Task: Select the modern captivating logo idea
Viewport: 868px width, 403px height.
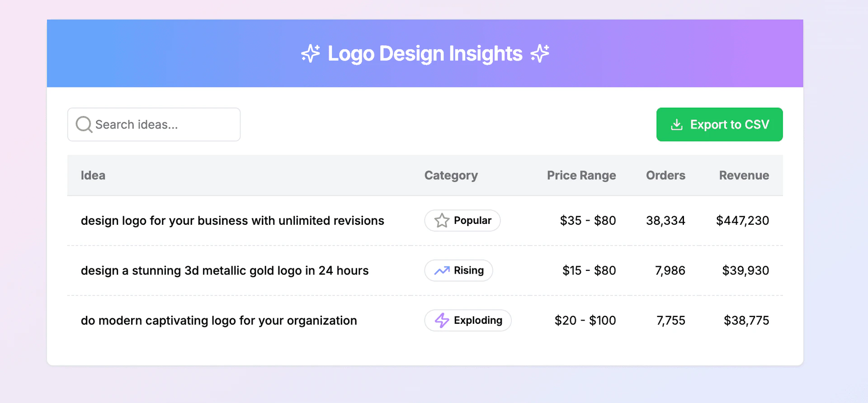Action: coord(219,320)
